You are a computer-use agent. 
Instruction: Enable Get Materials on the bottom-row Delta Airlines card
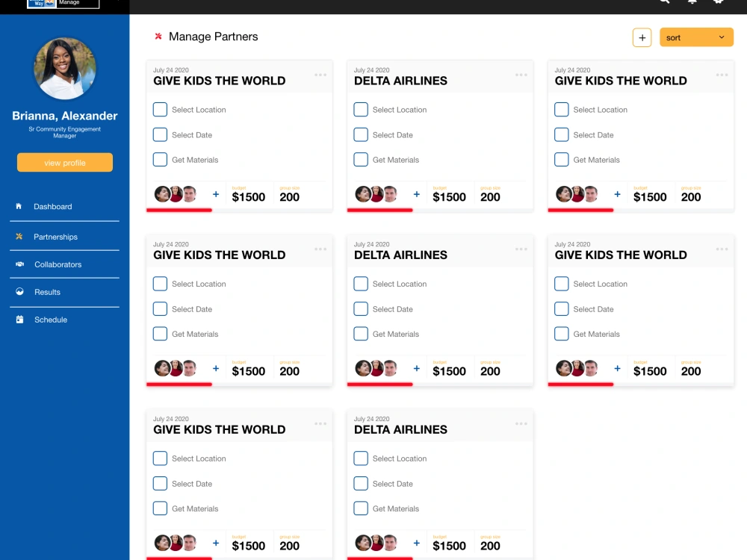pos(361,508)
